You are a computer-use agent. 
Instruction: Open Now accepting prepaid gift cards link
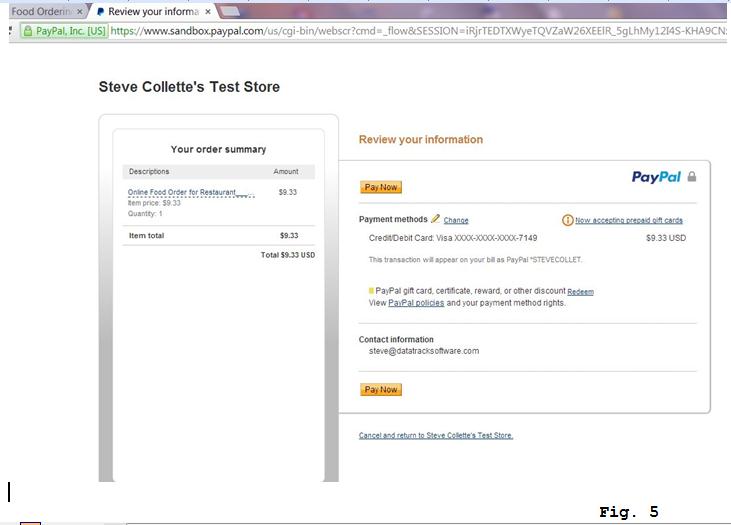coord(628,220)
